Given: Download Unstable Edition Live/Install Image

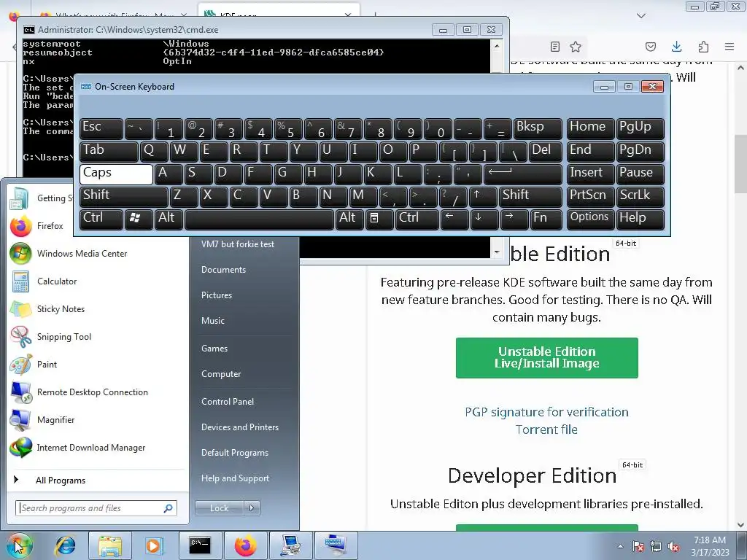Looking at the screenshot, I should [546, 358].
